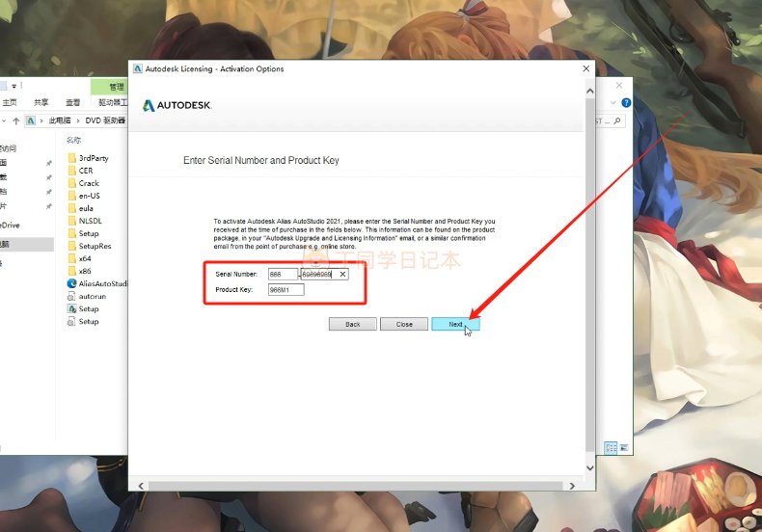The height and width of the screenshot is (532, 762).
Task: Click the first Serial Number field
Action: (x=283, y=275)
